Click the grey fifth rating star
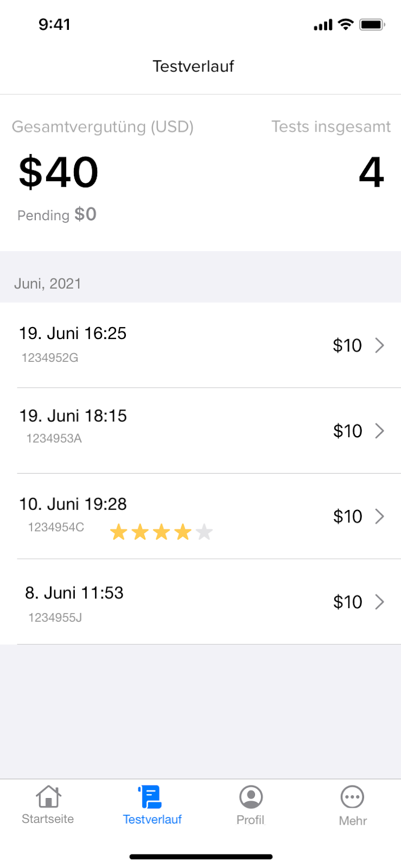The width and height of the screenshot is (401, 868). click(x=204, y=532)
